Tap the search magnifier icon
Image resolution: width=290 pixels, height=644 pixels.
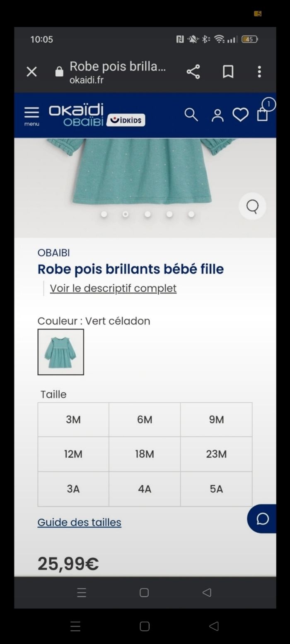[191, 115]
